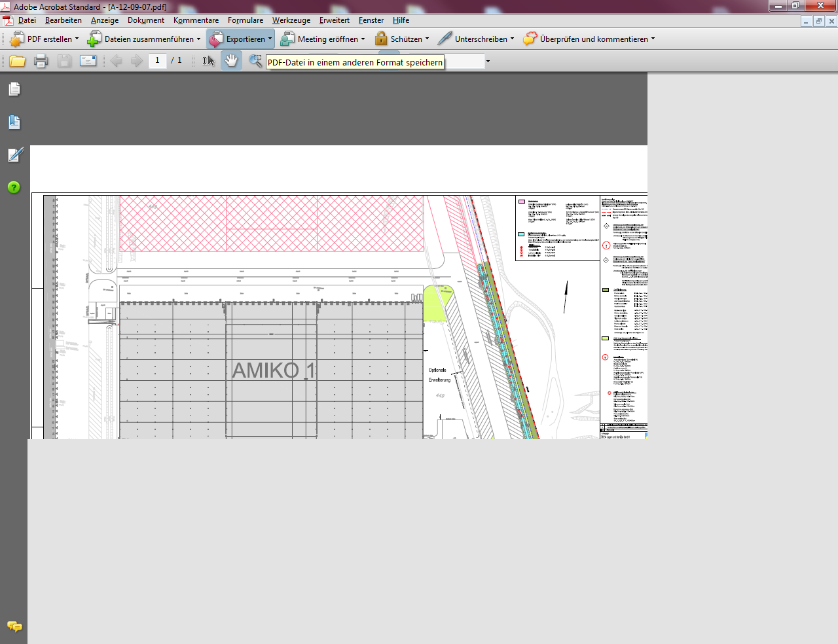Screen dimensions: 838x644
Task: Click the Dateien zusammenführen button label
Action: coord(149,39)
